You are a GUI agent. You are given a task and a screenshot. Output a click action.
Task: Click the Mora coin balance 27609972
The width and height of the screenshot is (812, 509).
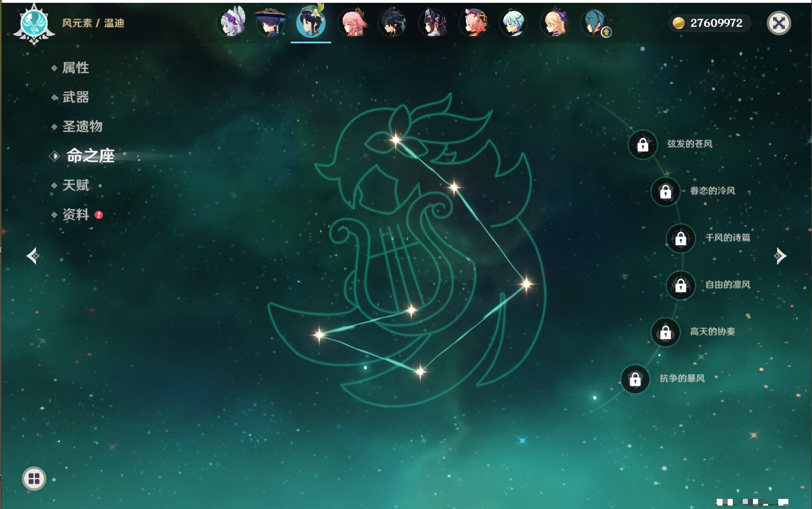click(710, 23)
